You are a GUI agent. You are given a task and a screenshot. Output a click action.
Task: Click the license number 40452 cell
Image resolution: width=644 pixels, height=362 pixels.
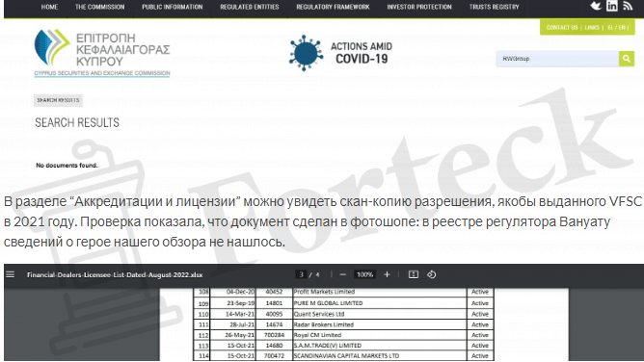pyautogui.click(x=274, y=292)
